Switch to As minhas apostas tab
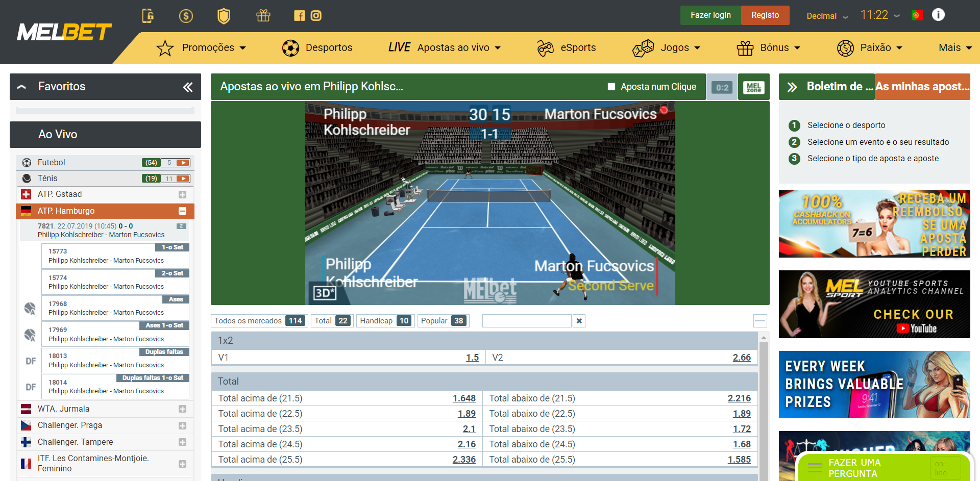Screen dimensions: 980x481 (x=922, y=87)
